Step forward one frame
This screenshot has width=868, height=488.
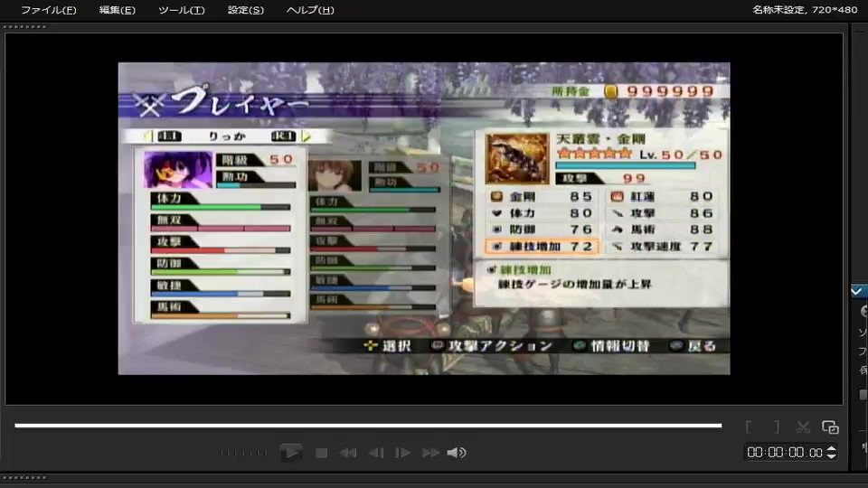[402, 453]
